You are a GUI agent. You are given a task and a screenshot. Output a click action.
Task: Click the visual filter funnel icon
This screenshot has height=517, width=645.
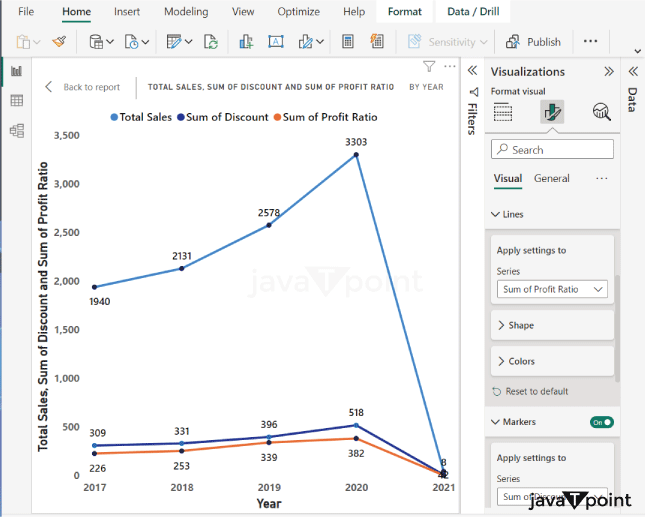pos(429,66)
